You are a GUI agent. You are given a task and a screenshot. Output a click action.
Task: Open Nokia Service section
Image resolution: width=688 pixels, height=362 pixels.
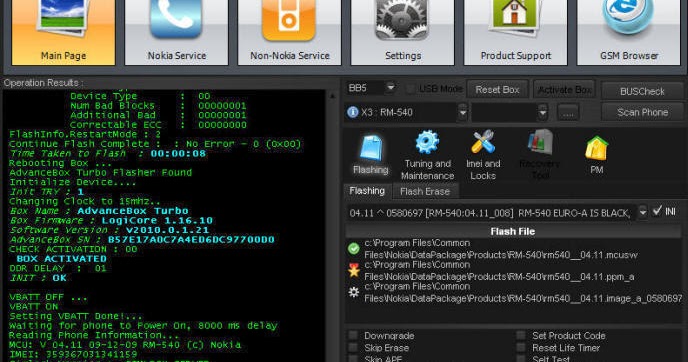176,32
